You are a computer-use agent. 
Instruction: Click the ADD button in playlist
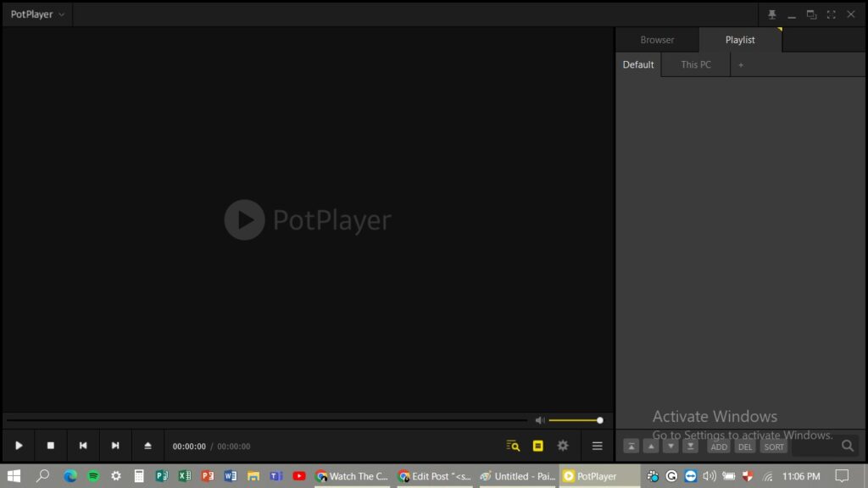tap(719, 447)
